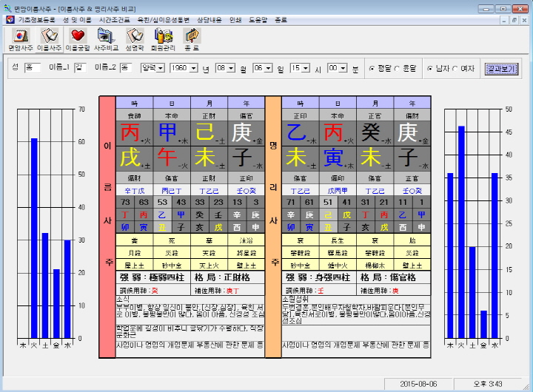Select the 이름사주 toolbar icon

click(50, 39)
